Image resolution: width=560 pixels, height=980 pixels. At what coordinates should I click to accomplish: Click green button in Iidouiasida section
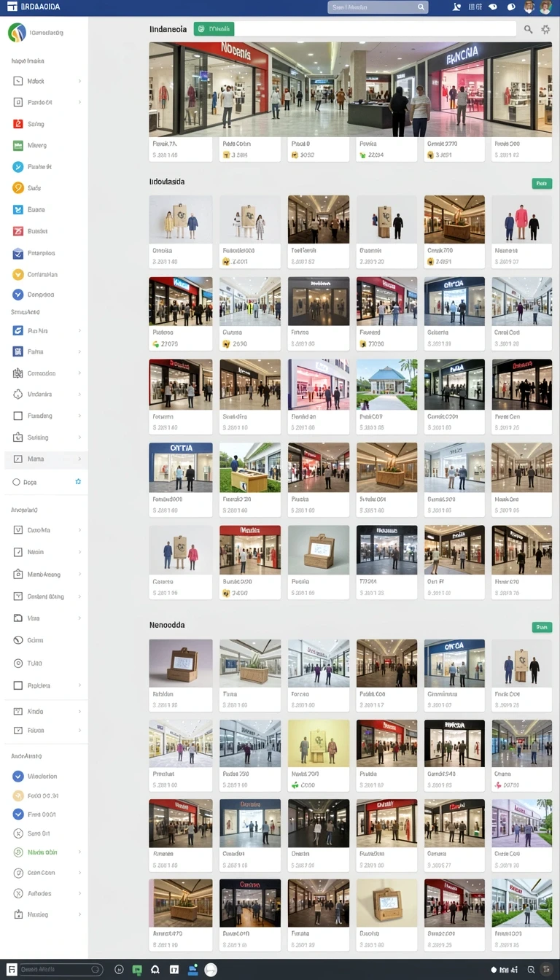542,184
